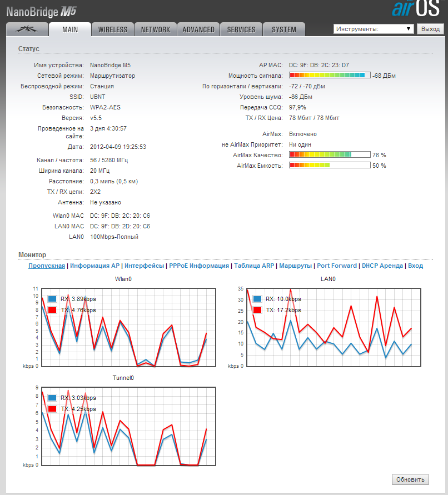Open the Инструменты dropdown
This screenshot has height=495, width=448.
pos(374,29)
